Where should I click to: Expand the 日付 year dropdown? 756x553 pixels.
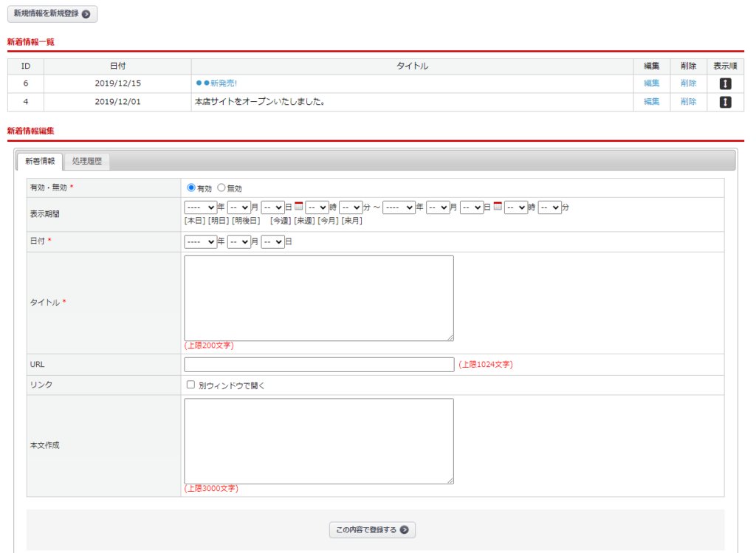(x=200, y=241)
